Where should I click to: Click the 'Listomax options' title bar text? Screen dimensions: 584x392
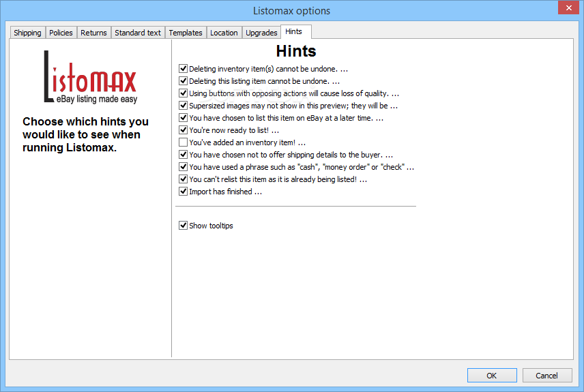[291, 11]
